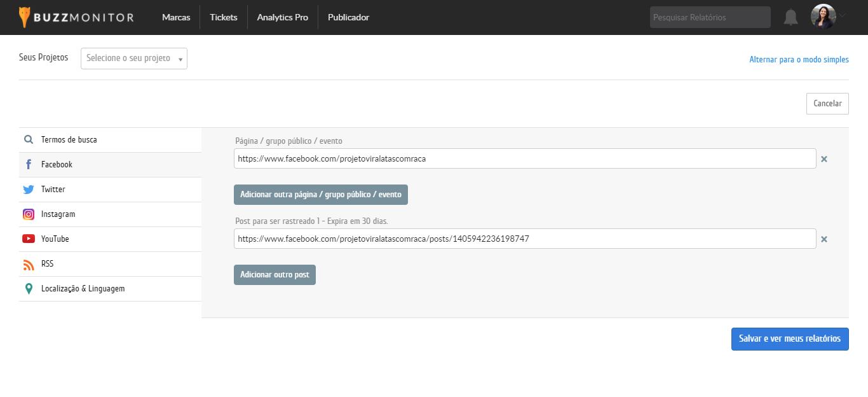Click the Instagram camera icon
Screen dimensions: 868x397
tap(29, 214)
